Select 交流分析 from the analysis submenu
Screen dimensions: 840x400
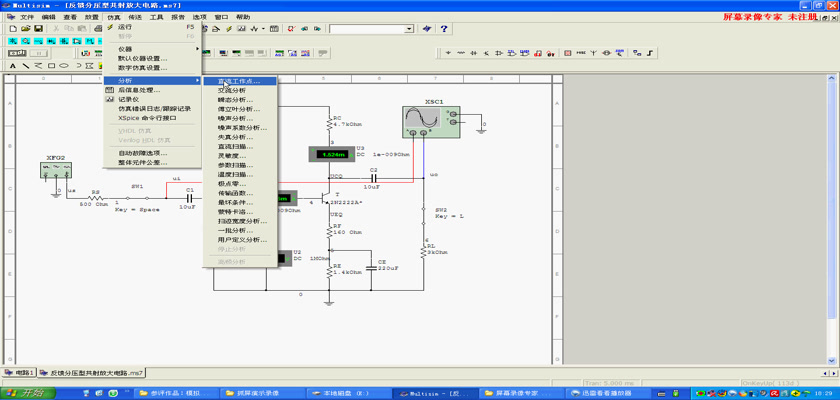[240, 90]
